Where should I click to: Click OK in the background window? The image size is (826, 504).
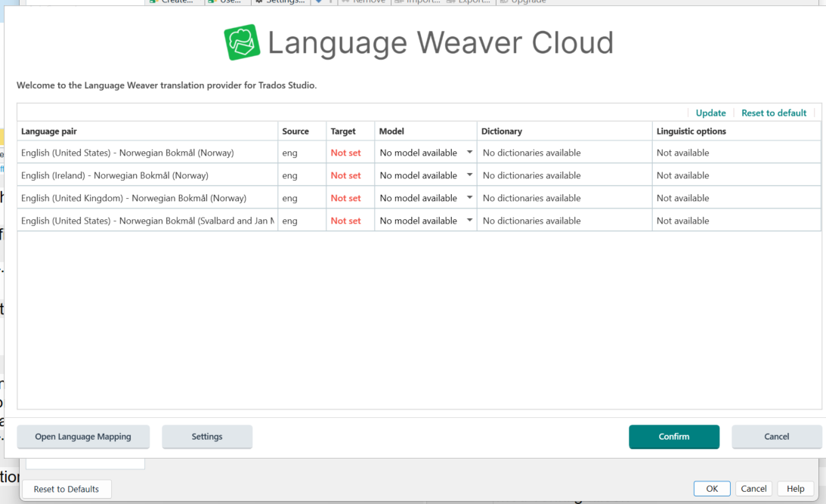(712, 489)
